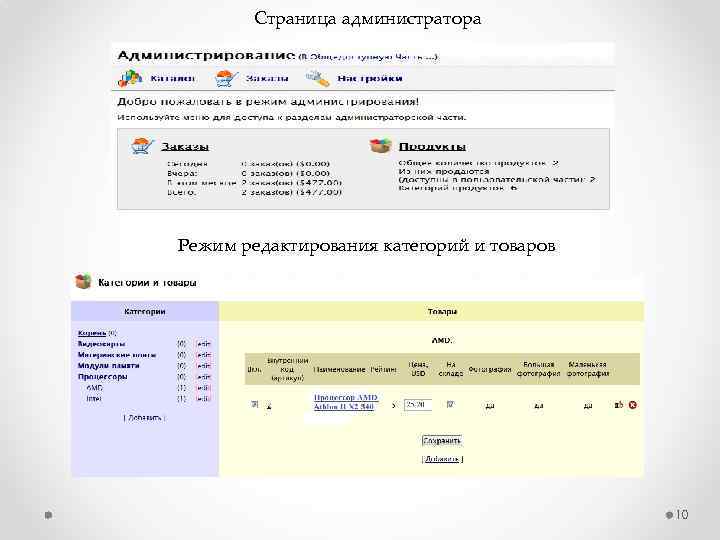Open the underlined Заказы heading link
The height and width of the screenshot is (540, 720).
pos(185,146)
